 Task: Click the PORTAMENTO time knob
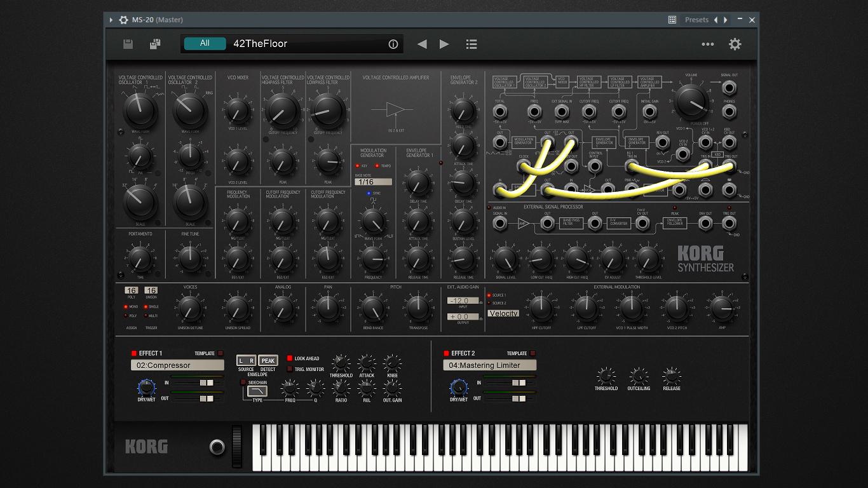point(140,259)
